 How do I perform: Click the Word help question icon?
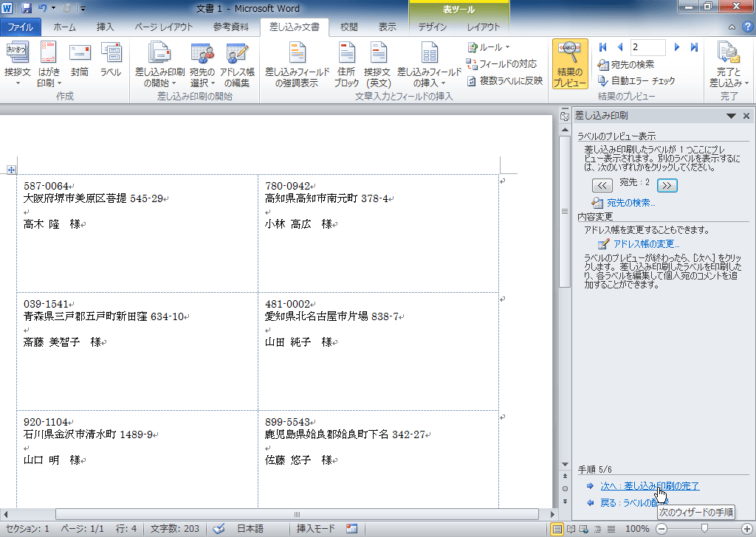click(747, 27)
